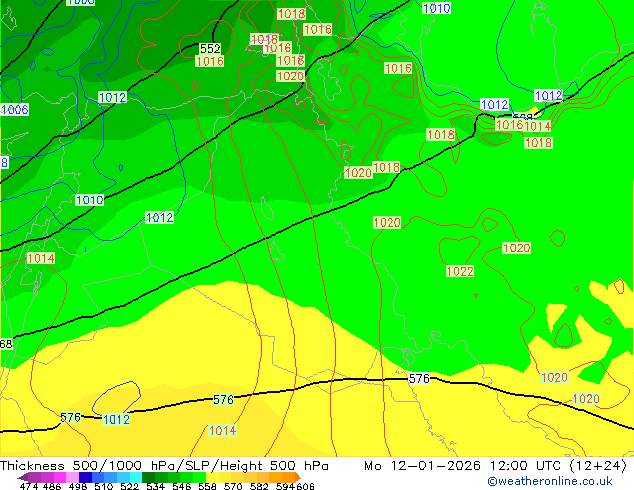The width and height of the screenshot is (634, 490).
Task: Click the map title 'Thickness 500/1000 hPa/SLP/Height 500 hPa'
Action: tap(164, 466)
